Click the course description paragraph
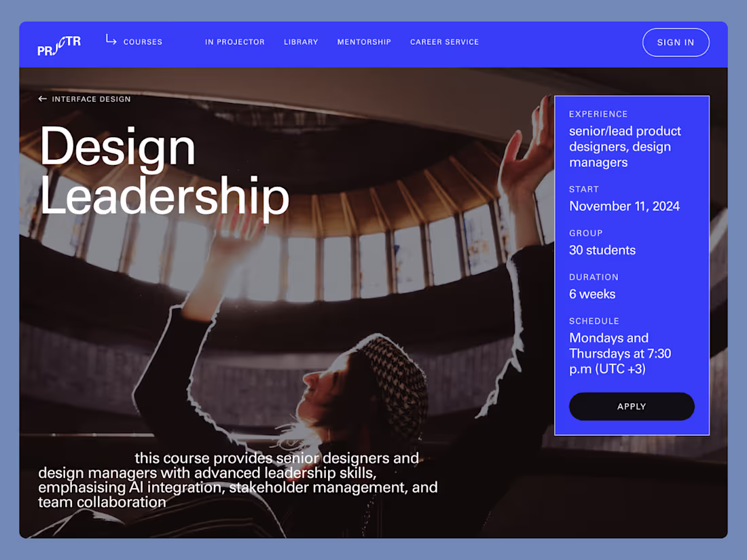 click(239, 480)
